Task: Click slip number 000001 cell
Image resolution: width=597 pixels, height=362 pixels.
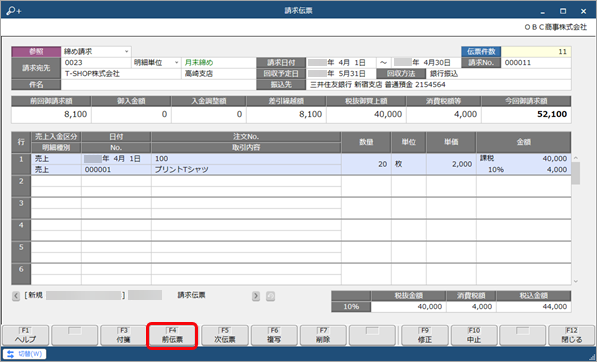Action: click(116, 170)
